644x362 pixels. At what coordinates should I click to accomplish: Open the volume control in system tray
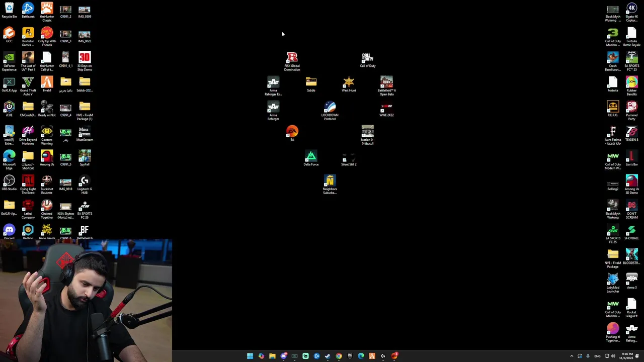coord(613,356)
